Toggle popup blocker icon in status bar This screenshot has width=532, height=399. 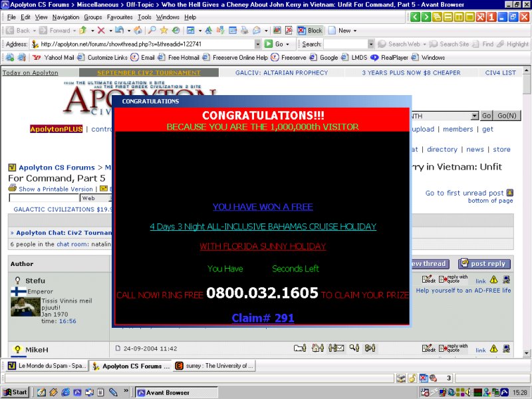click(x=424, y=378)
